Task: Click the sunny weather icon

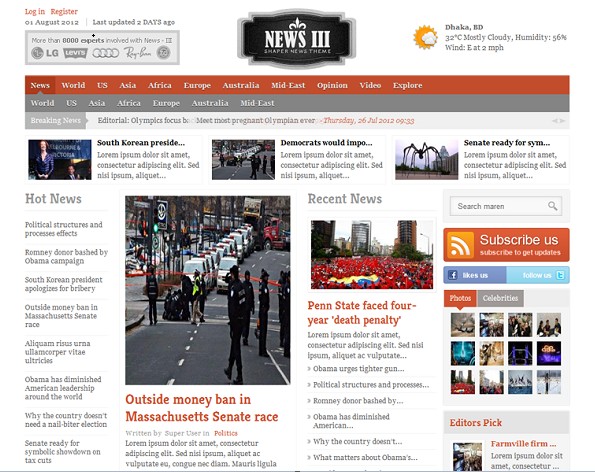Action: (x=425, y=37)
